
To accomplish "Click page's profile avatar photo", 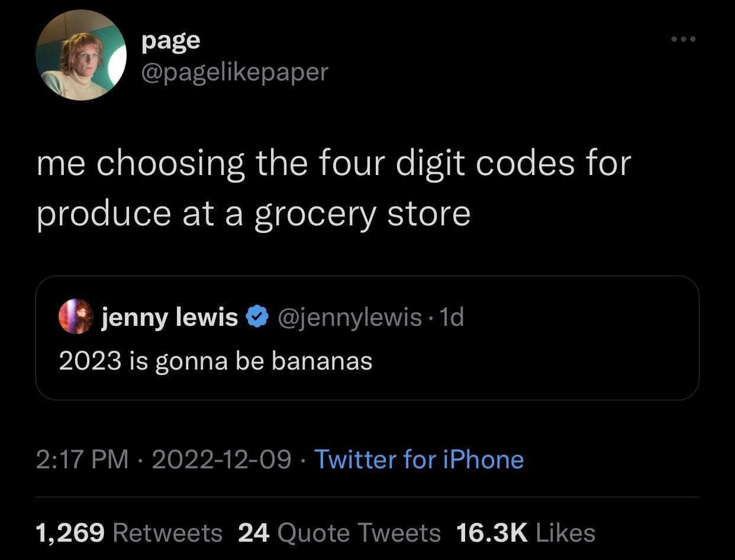I will (81, 54).
